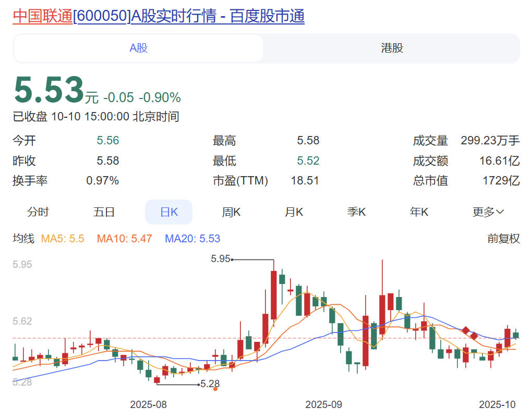The image size is (530, 420).
Task: Click the 5.95 high price annotation
Action: point(221,258)
